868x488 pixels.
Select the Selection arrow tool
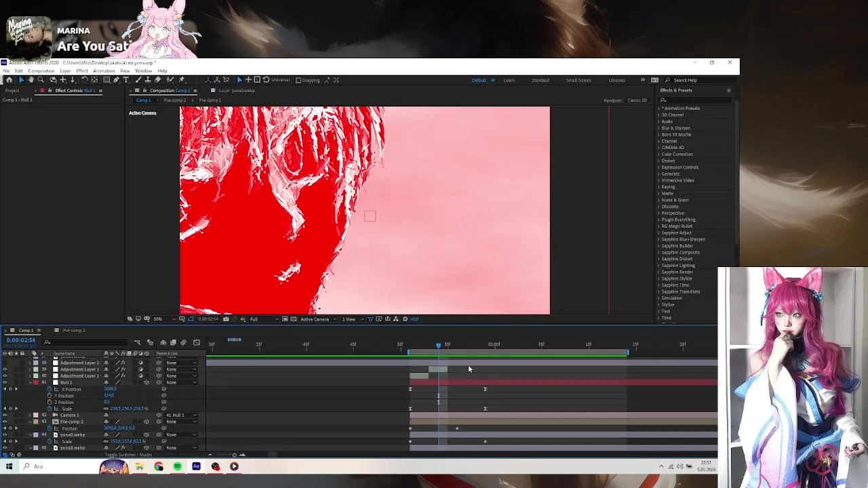coord(21,80)
